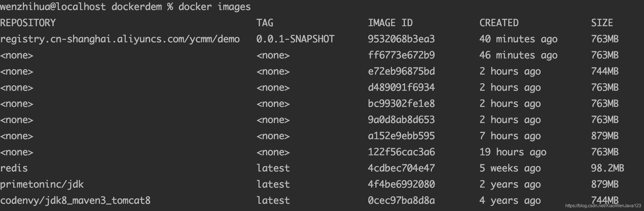
Task: Click image ID ff6773e672b9
Action: (x=401, y=55)
